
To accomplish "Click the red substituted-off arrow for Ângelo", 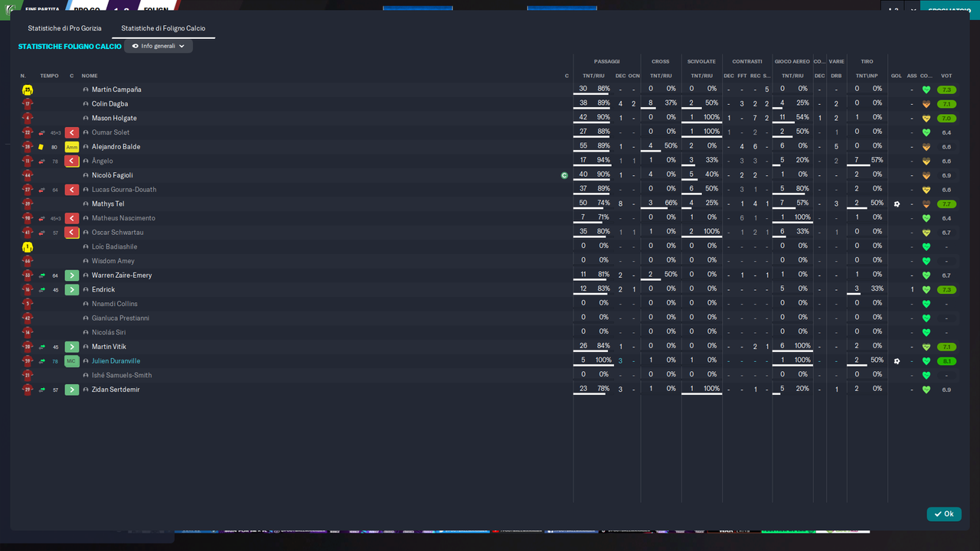I will [72, 161].
